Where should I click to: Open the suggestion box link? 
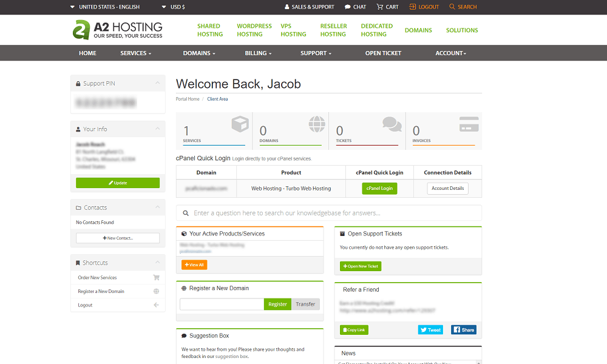[x=232, y=356]
